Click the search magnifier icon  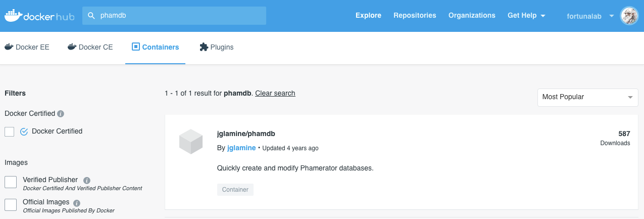pos(91,16)
